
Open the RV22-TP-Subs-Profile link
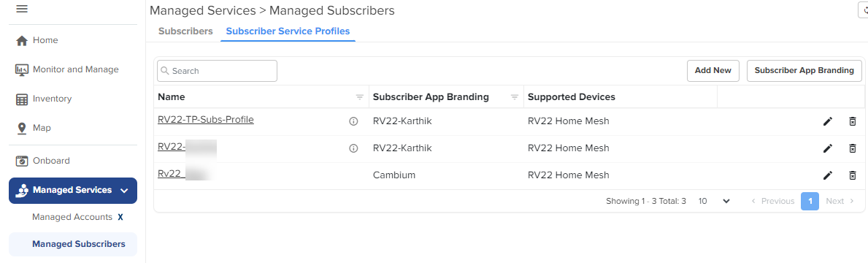pyautogui.click(x=205, y=120)
